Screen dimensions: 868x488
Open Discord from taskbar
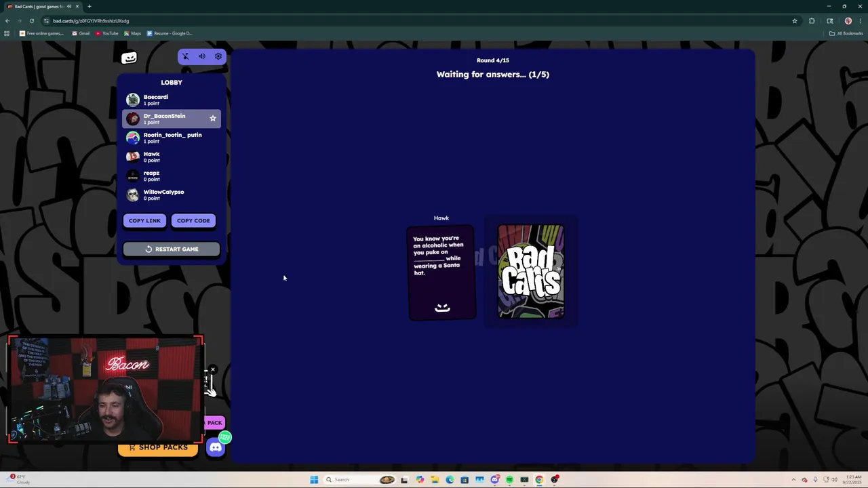coord(494,480)
